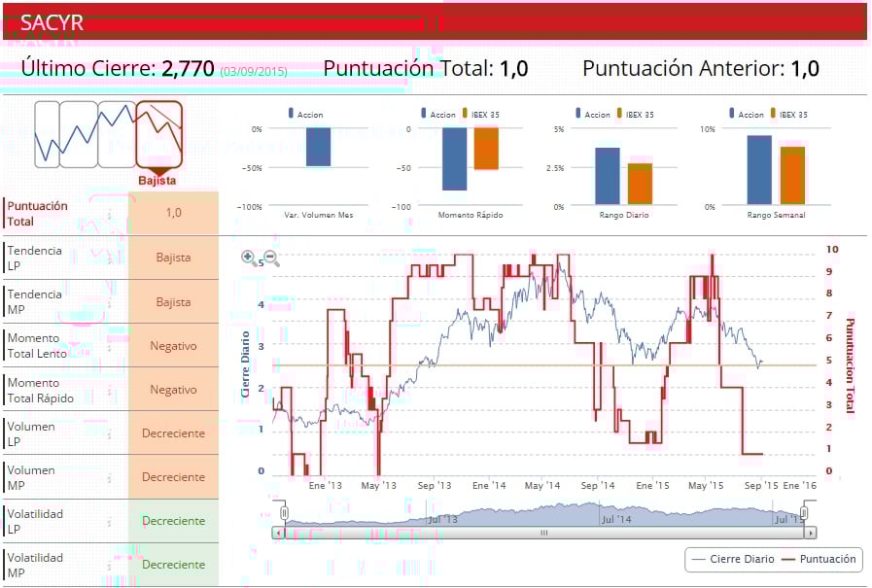Click the Negativo value for Momento Total Rápido
This screenshot has height=588, width=872.
(x=173, y=390)
